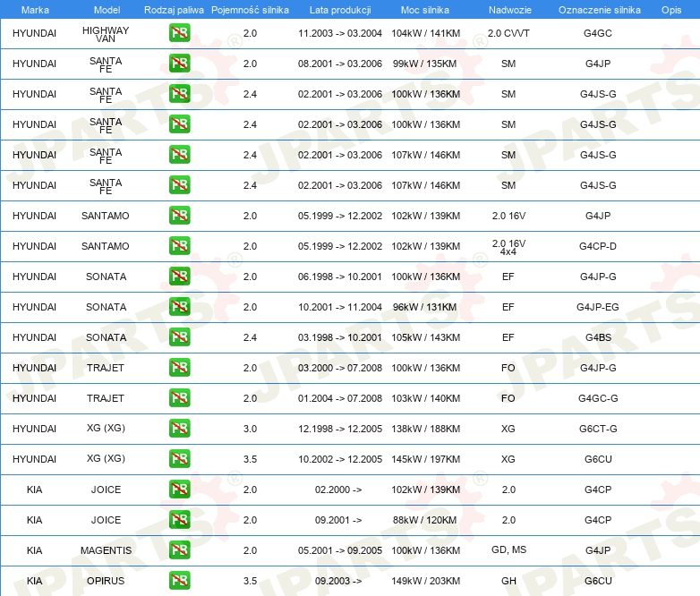Click the MAGENTIS model cell
The width and height of the screenshot is (700, 596).
tap(106, 550)
